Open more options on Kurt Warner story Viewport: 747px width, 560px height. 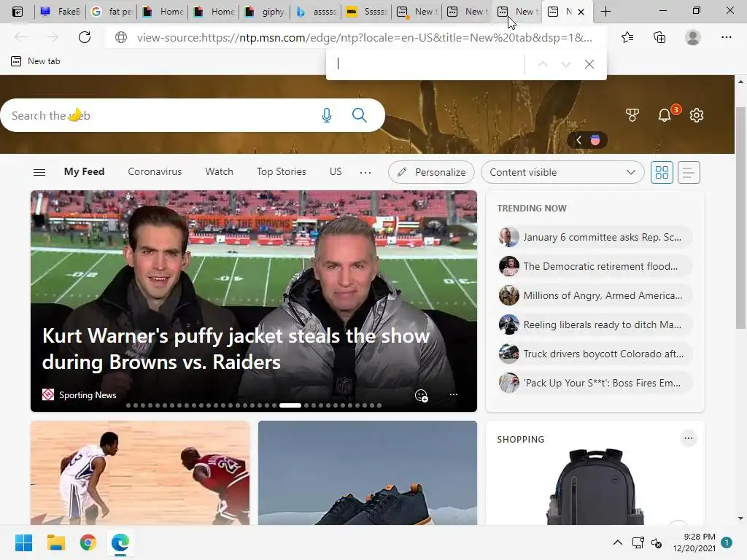coord(454,394)
